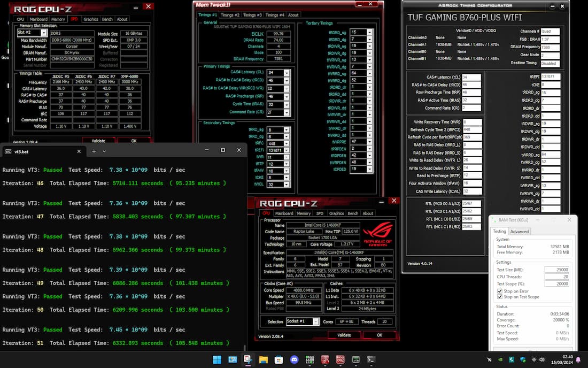588x368 pixels.
Task: Click the volume speaker tray icon
Action: coord(542,360)
